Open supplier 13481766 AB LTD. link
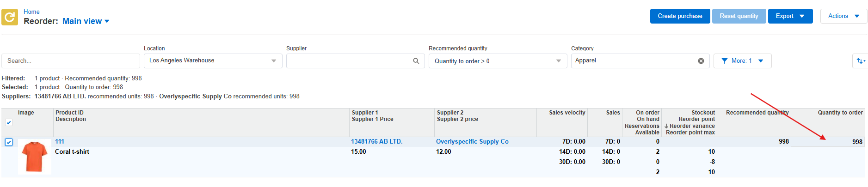Image resolution: width=868 pixels, height=187 pixels. [x=377, y=142]
